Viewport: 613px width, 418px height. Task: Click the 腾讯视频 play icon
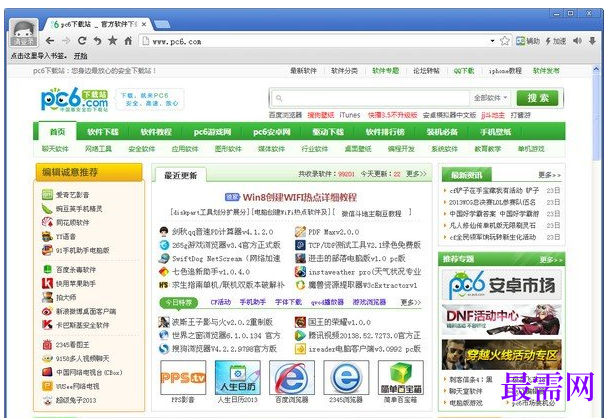[x=300, y=335]
